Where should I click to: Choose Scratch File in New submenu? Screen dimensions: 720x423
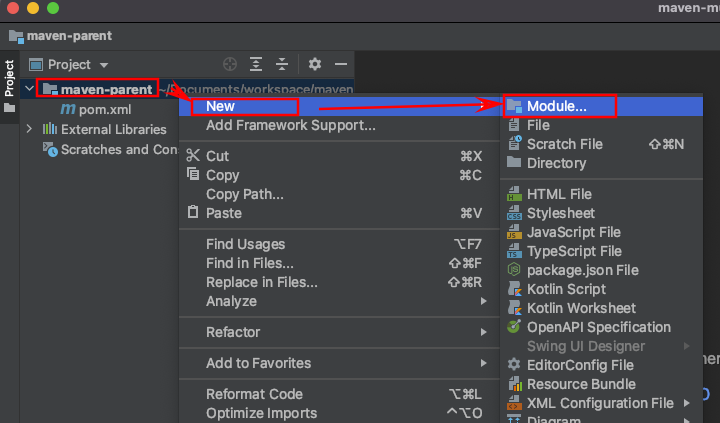[602, 144]
